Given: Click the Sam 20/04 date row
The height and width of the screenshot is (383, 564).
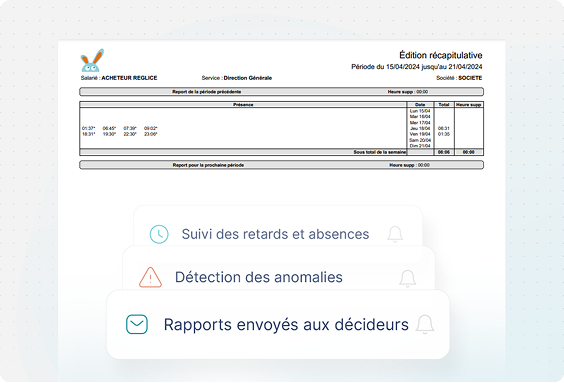Looking at the screenshot, I should 420,140.
